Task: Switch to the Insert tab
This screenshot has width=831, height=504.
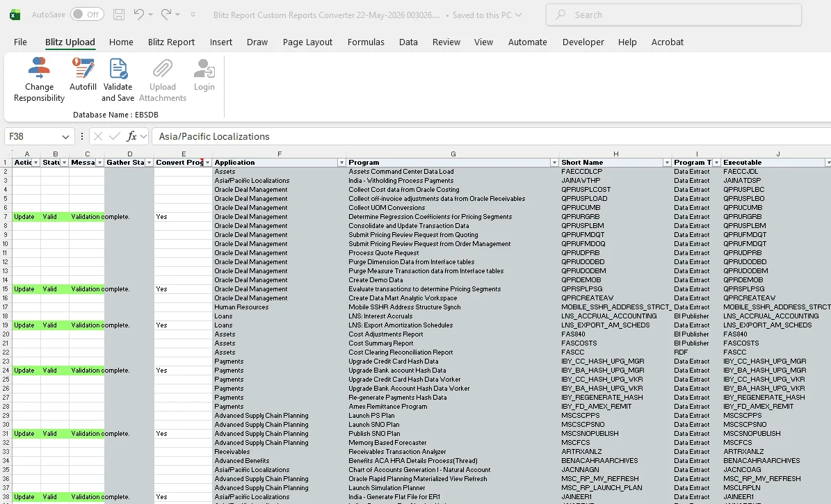Action: [221, 42]
